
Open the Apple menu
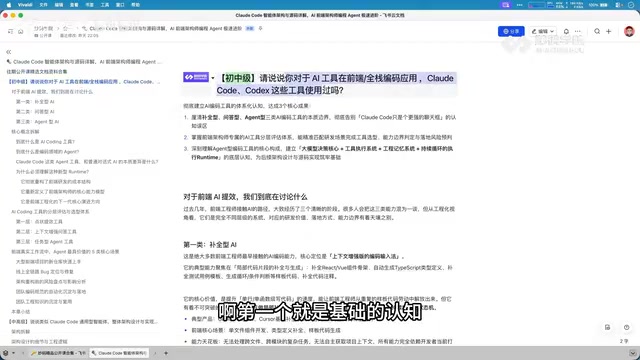click(x=9, y=5)
